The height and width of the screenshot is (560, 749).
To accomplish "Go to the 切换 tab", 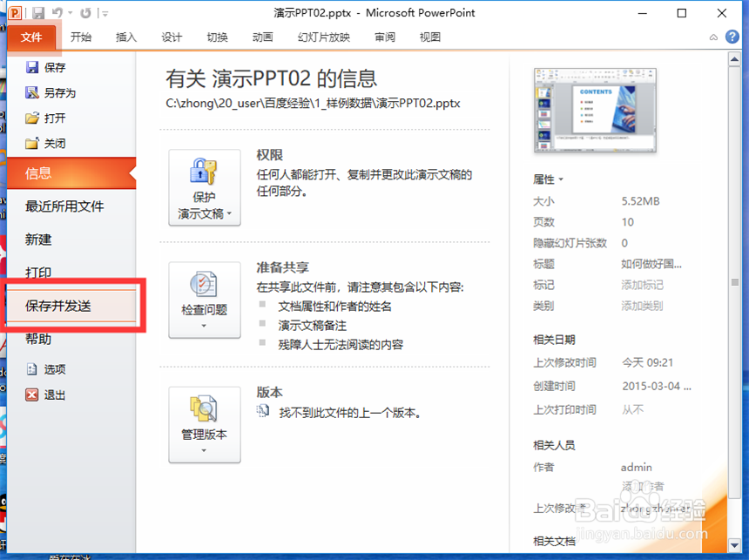I will click(217, 37).
